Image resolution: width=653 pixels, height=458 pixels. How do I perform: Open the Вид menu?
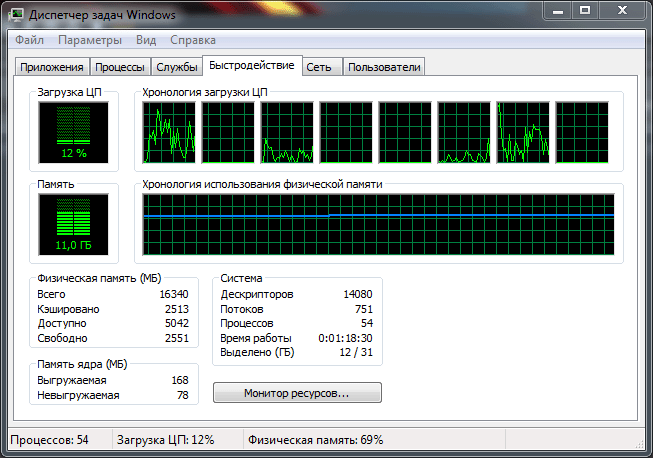coord(146,40)
